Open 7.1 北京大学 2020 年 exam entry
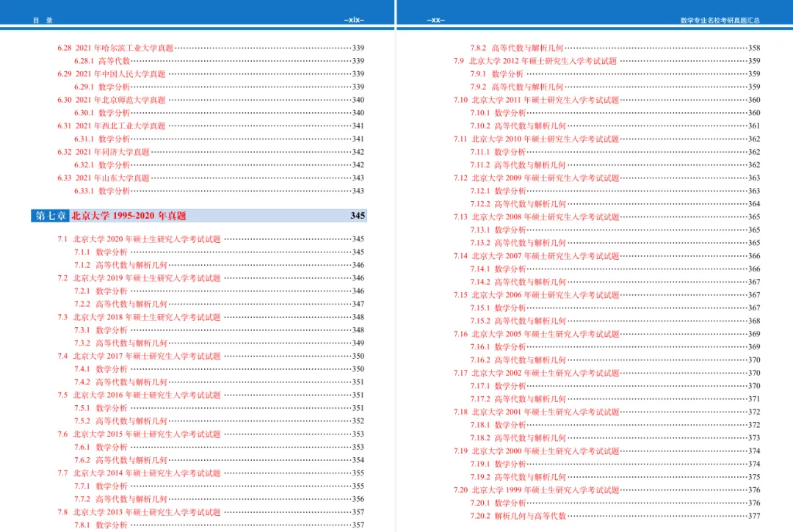This screenshot has width=793, height=532. (x=211, y=239)
